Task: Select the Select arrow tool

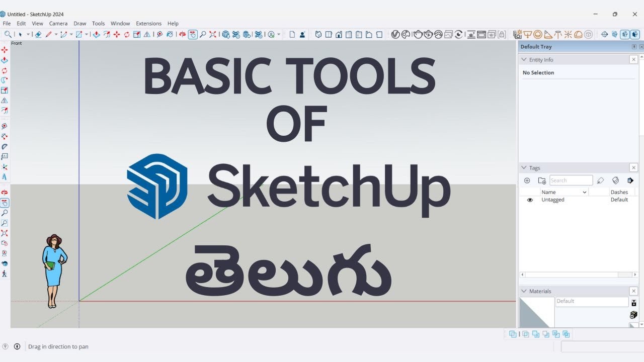Action: tap(21, 35)
